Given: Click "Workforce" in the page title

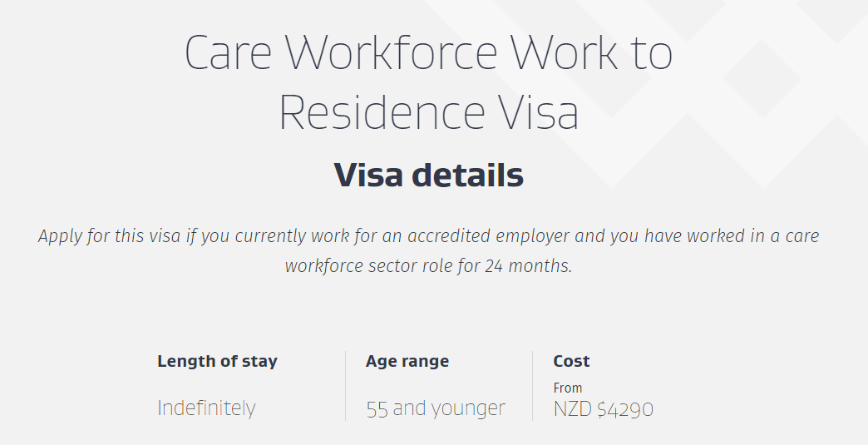Looking at the screenshot, I should [x=392, y=53].
